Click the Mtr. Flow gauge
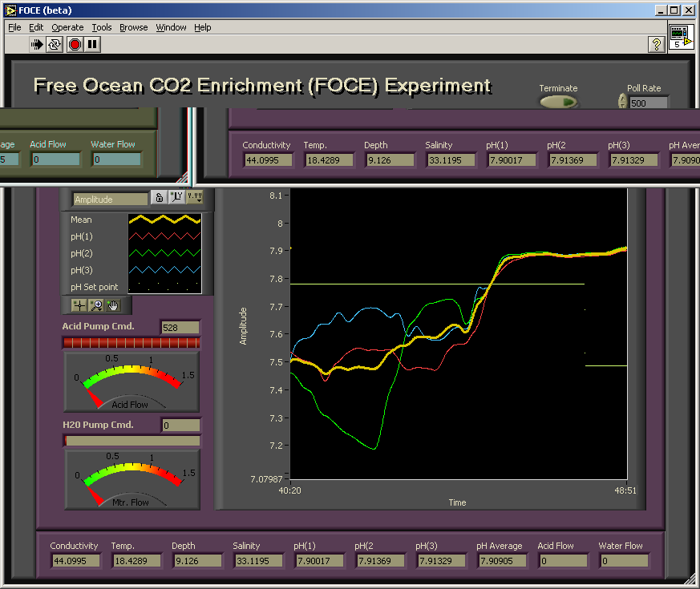The height and width of the screenshot is (589, 700). click(132, 480)
